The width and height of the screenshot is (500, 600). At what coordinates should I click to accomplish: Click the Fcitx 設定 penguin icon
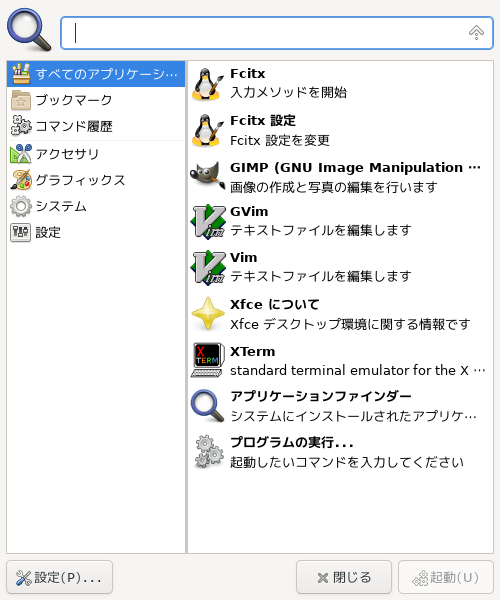click(207, 130)
